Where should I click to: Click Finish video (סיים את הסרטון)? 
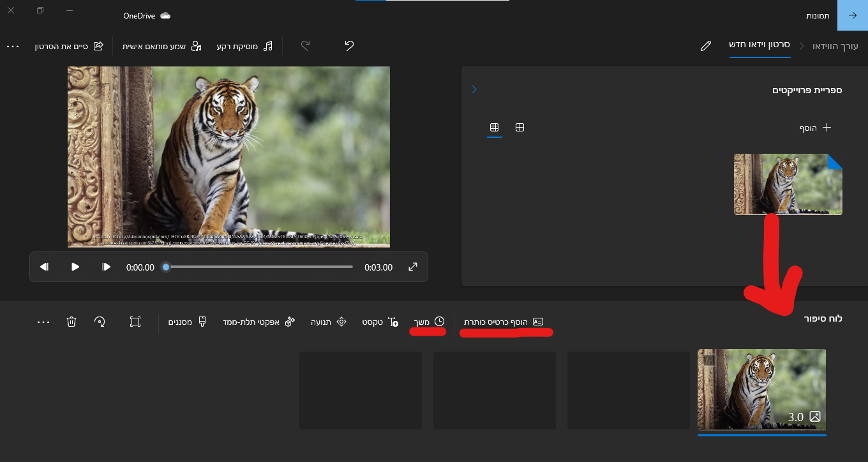pyautogui.click(x=69, y=47)
